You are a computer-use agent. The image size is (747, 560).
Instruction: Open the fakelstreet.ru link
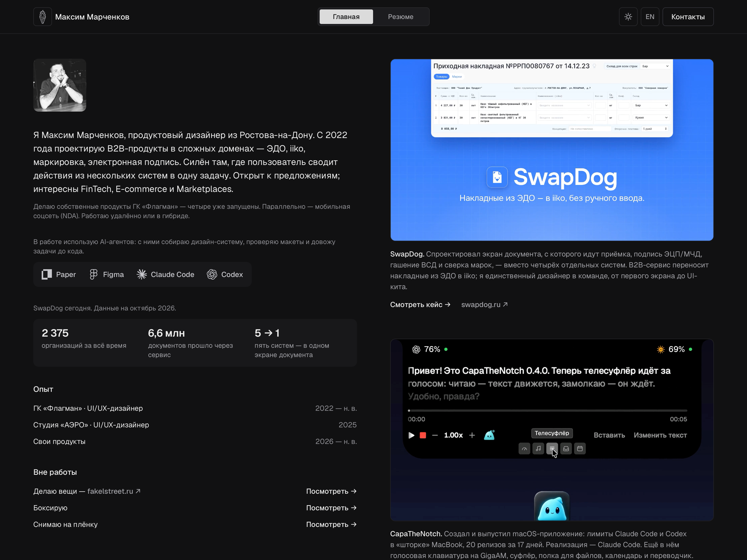coord(114,491)
